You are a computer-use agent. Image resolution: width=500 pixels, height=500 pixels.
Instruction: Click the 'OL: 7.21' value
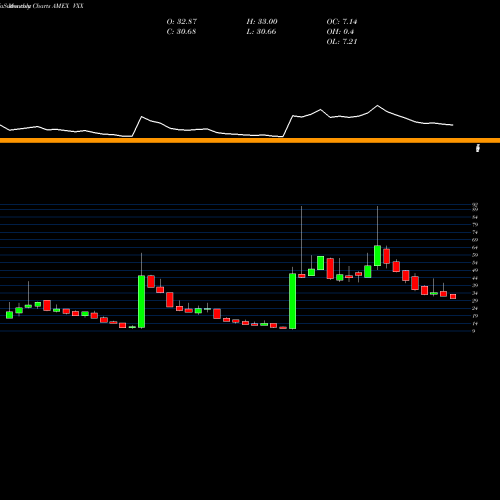point(342,42)
